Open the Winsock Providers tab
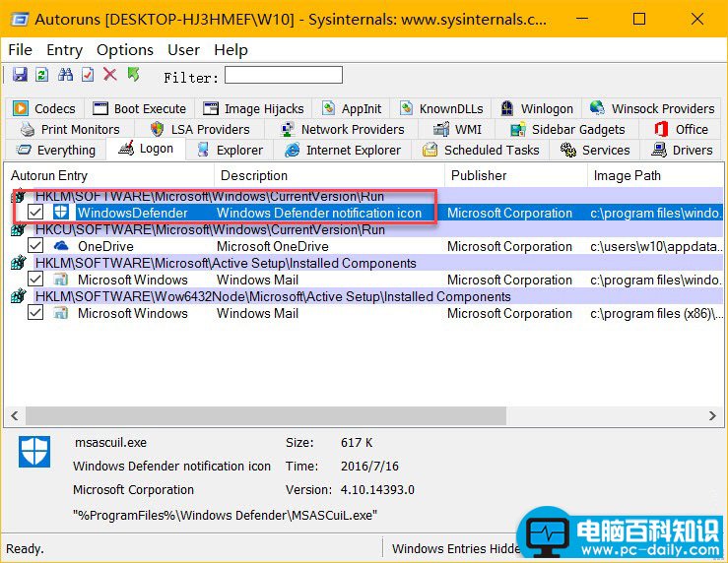 point(652,108)
